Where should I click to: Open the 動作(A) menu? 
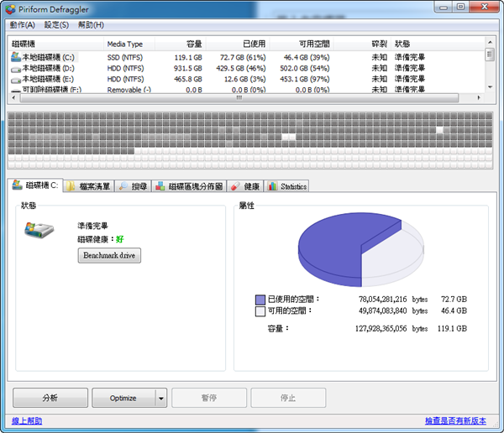22,25
